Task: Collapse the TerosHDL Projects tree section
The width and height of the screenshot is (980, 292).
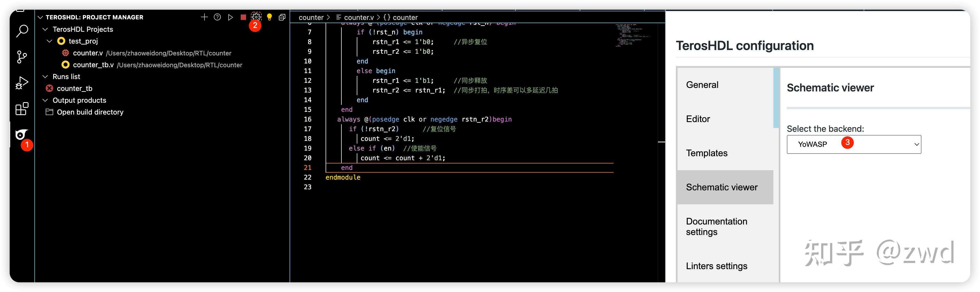Action: (x=45, y=29)
